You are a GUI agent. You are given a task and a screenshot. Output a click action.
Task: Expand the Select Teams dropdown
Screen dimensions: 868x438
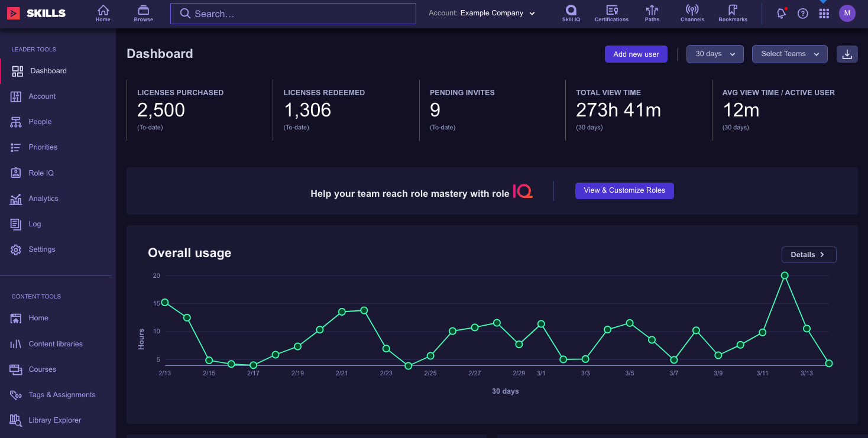point(789,54)
